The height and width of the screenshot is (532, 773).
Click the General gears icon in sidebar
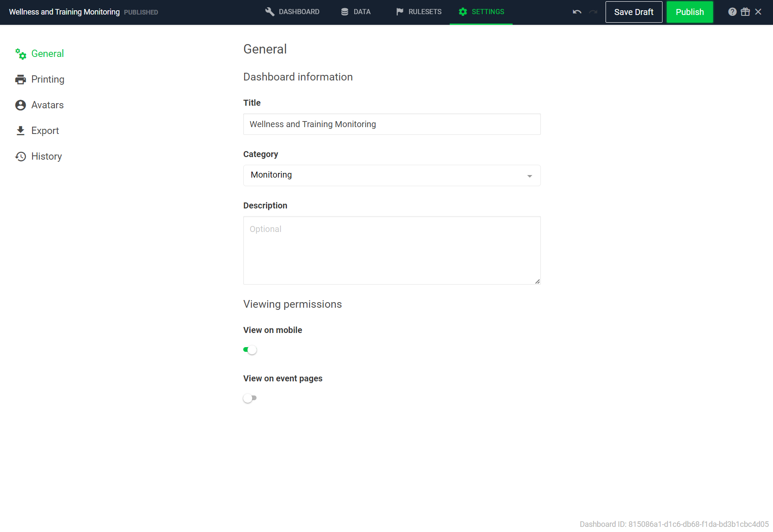pyautogui.click(x=21, y=54)
